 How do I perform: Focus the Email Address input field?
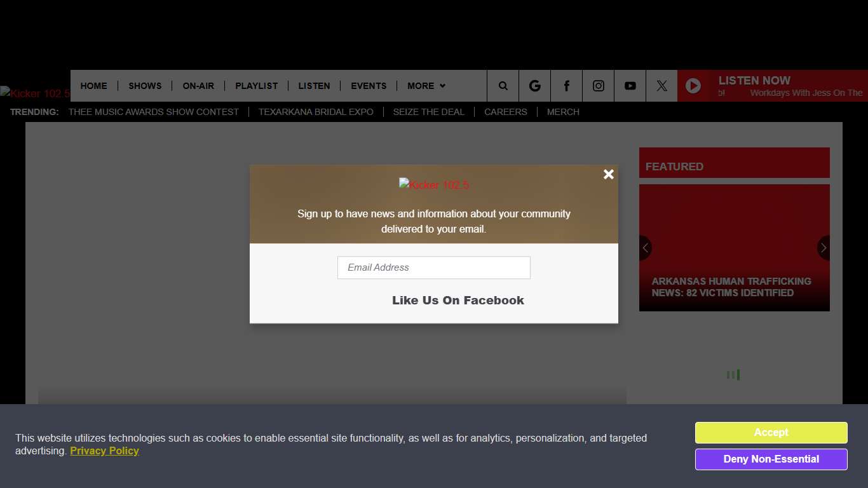point(433,268)
